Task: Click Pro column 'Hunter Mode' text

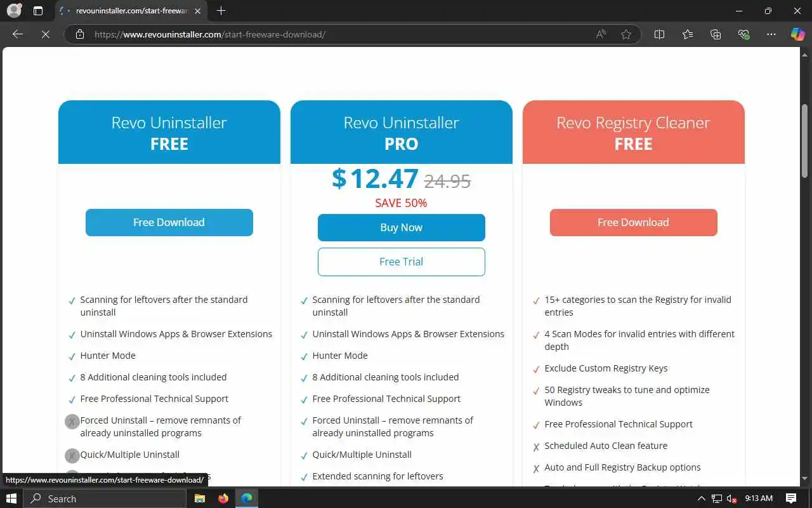Action: [x=340, y=356]
